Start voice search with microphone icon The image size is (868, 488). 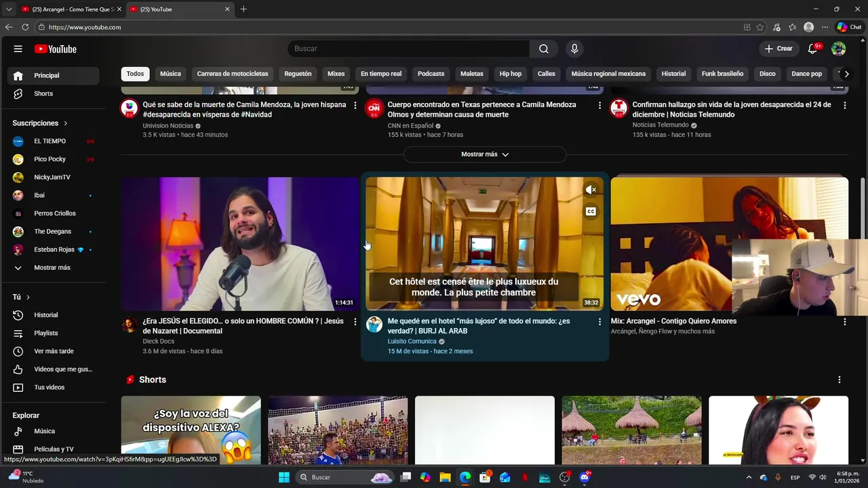[574, 49]
